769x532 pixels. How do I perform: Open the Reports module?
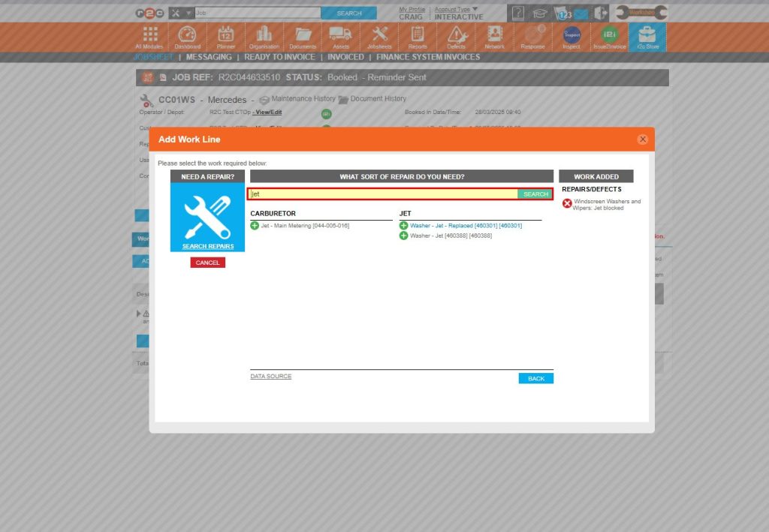[x=418, y=35]
